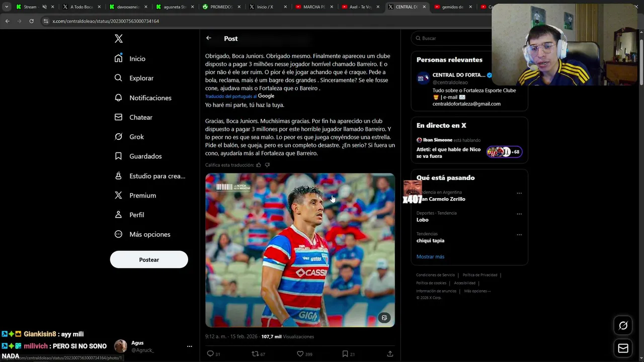Click the share post icon
The width and height of the screenshot is (644, 362).
(390, 354)
